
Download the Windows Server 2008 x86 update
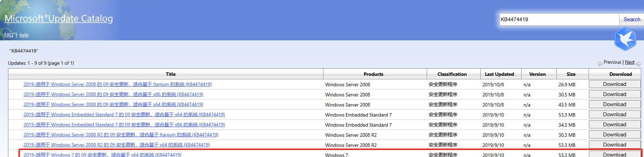(614, 94)
